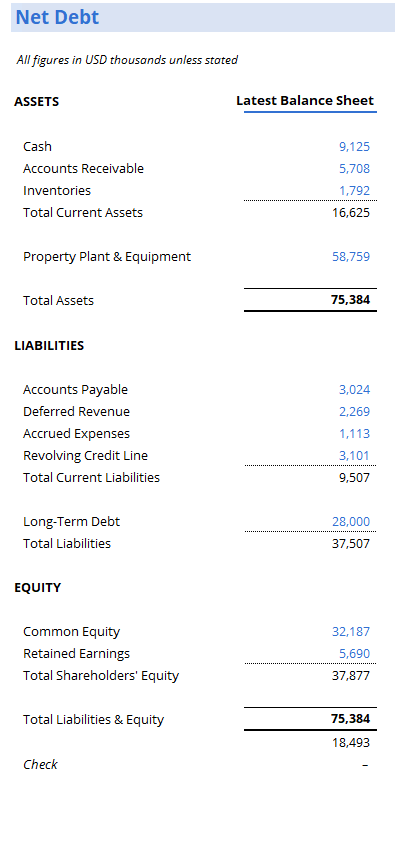Select the Total Current Liabilities value 9,507
This screenshot has height=843, width=395.
click(354, 477)
